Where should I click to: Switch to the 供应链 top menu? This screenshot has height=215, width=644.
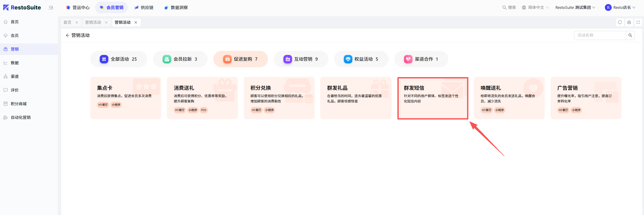pyautogui.click(x=144, y=8)
